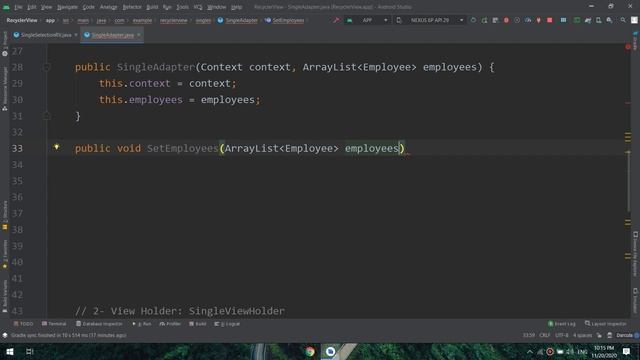Click the SetEmployees method name on line 33

(182, 148)
